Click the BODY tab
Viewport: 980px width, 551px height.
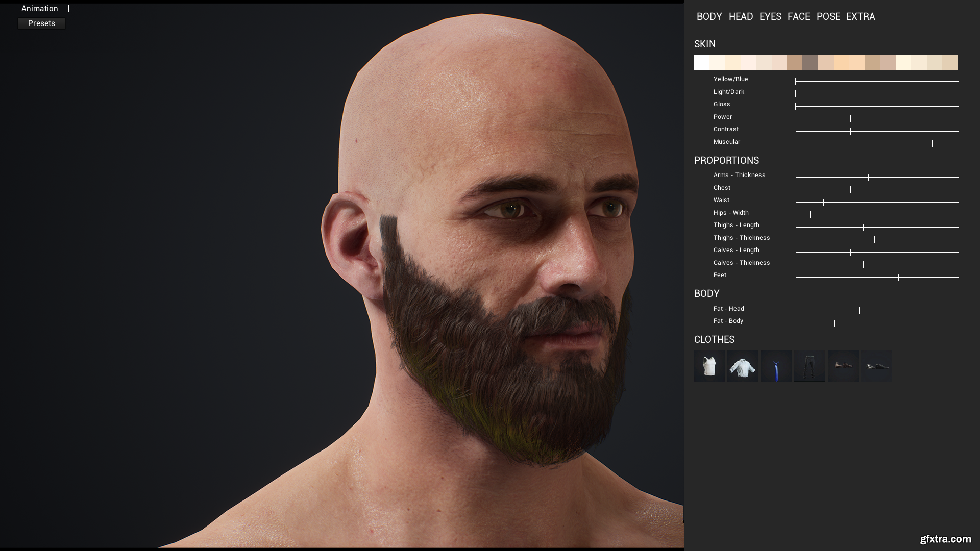click(709, 16)
